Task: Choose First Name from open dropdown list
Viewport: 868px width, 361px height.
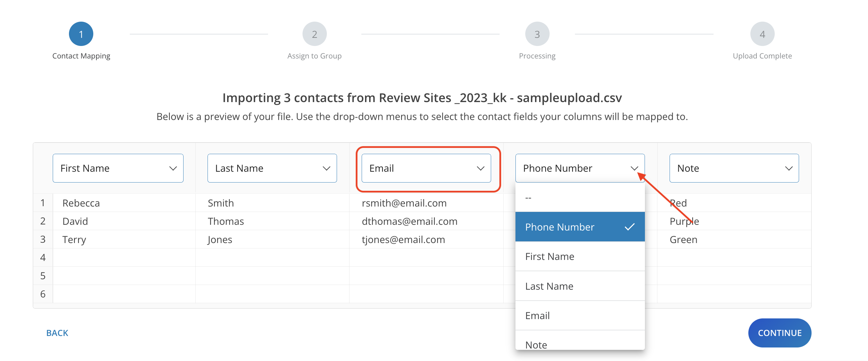Action: tap(580, 257)
